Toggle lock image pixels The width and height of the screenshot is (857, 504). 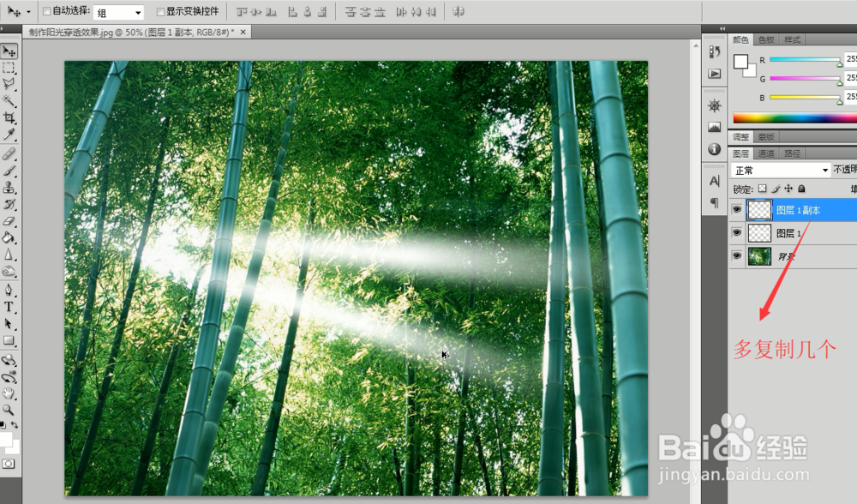pyautogui.click(x=776, y=189)
